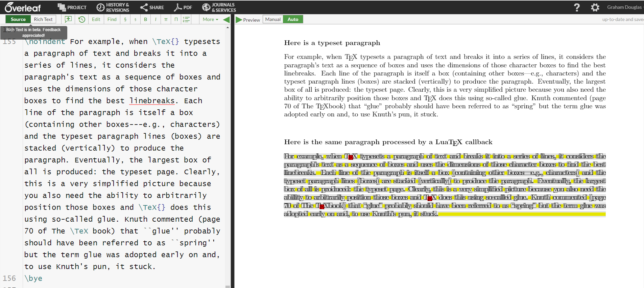Enable Auto preview compile mode

(x=293, y=19)
